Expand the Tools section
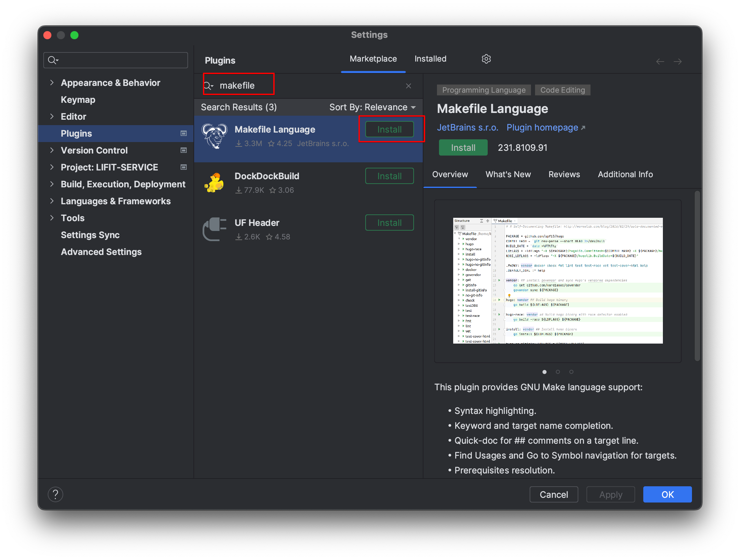Screen dimensions: 740x560 52,218
